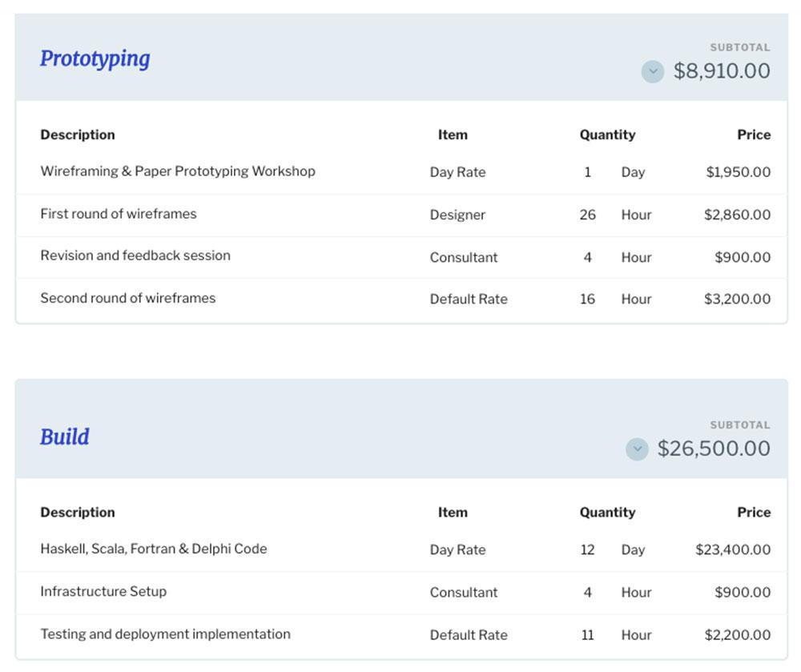This screenshot has width=801, height=672.
Task: Click the $23,400.00 price value
Action: pyautogui.click(x=733, y=549)
